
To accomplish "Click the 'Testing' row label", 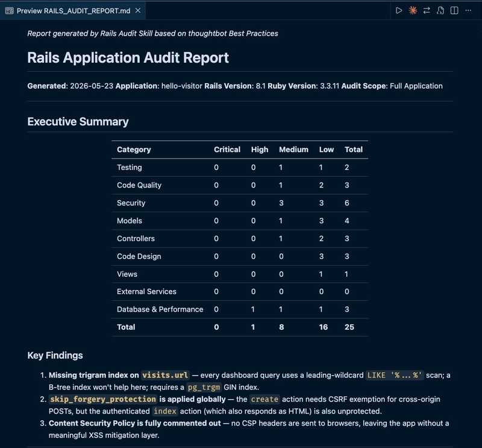I will tap(130, 168).
